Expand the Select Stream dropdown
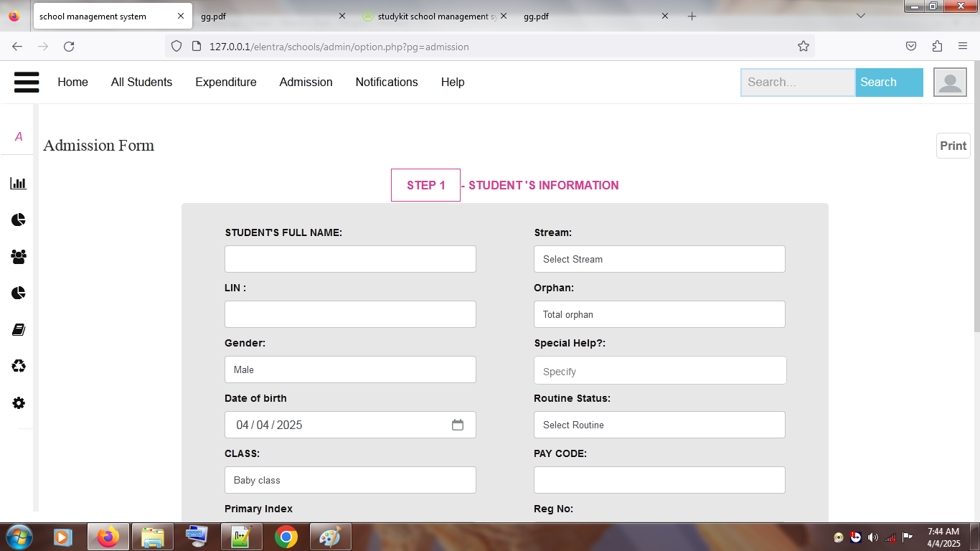The height and width of the screenshot is (551, 980). (x=659, y=259)
